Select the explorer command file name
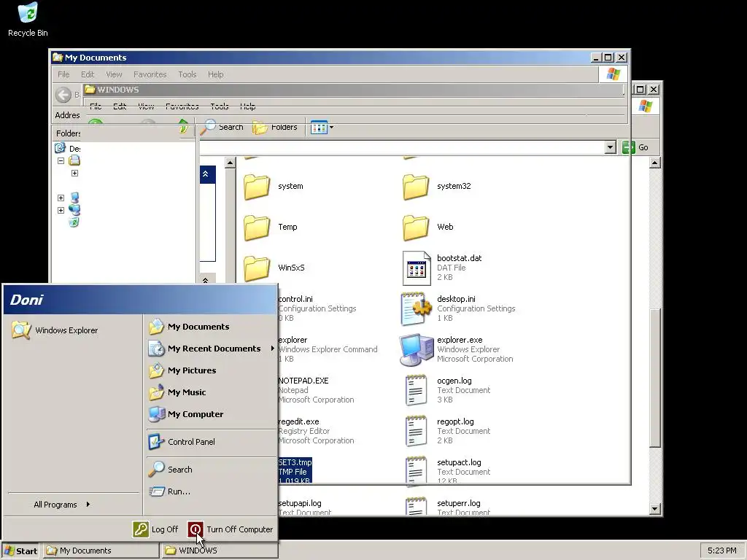The height and width of the screenshot is (560, 747). pos(293,340)
